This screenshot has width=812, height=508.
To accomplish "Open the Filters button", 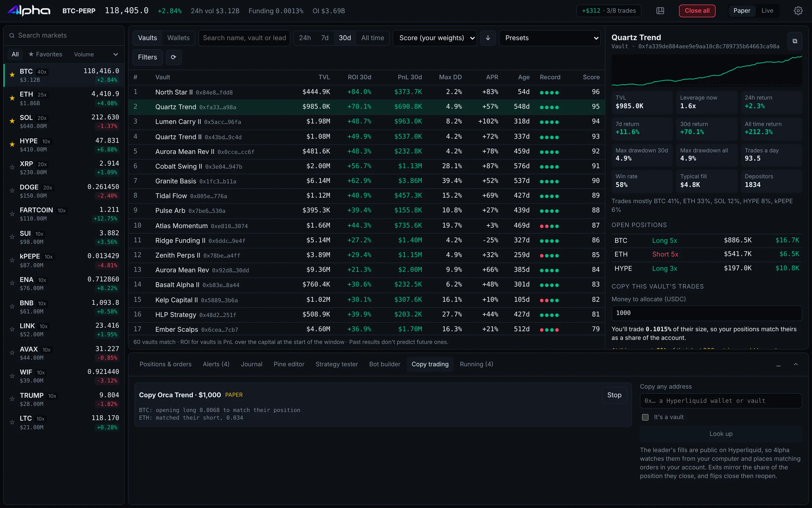I will click(x=148, y=57).
